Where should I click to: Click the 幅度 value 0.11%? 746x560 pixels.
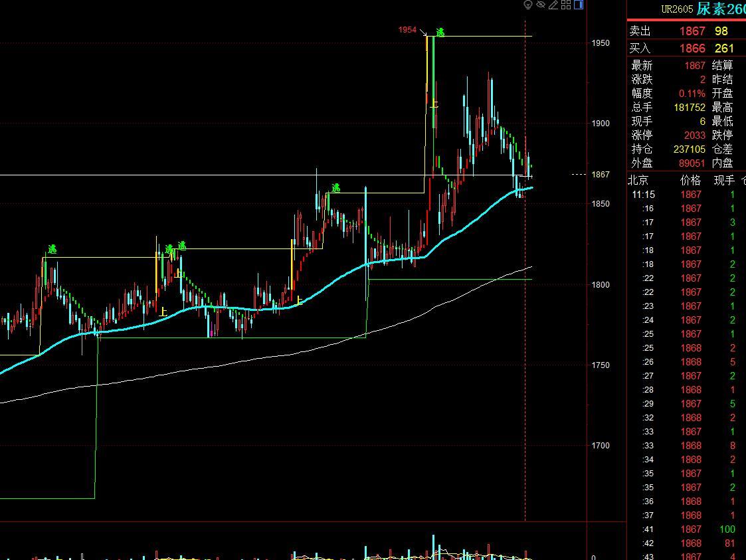point(692,93)
